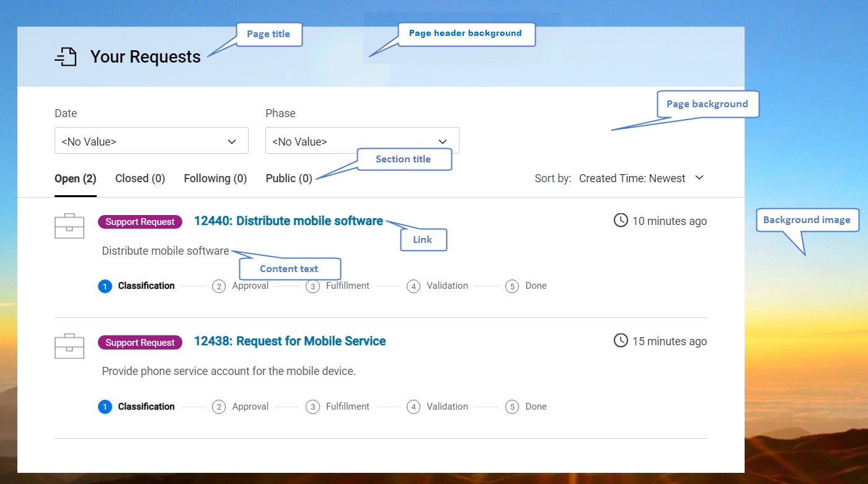Click the Support Request badge on request 12438
This screenshot has width=868, height=484.
pos(140,342)
